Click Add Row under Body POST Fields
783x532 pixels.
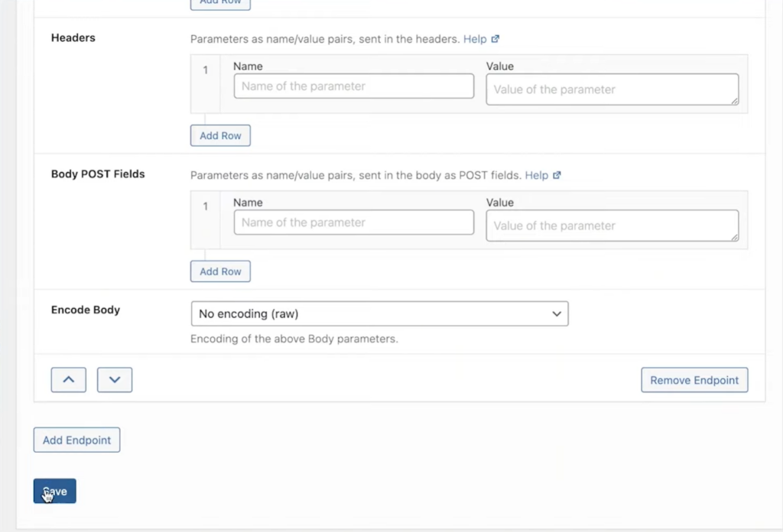[220, 271]
